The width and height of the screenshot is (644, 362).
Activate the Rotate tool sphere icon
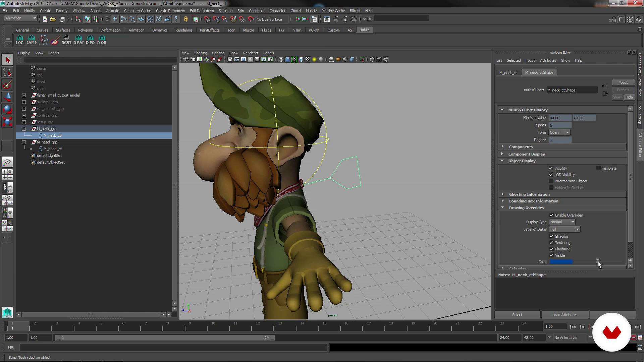[7, 109]
